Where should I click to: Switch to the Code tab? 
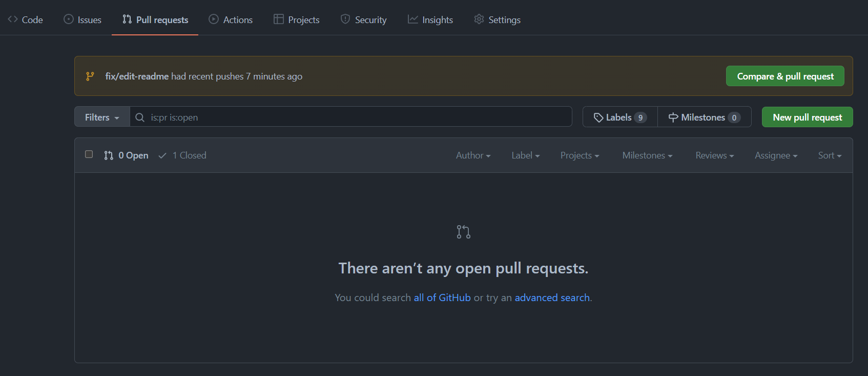point(25,19)
